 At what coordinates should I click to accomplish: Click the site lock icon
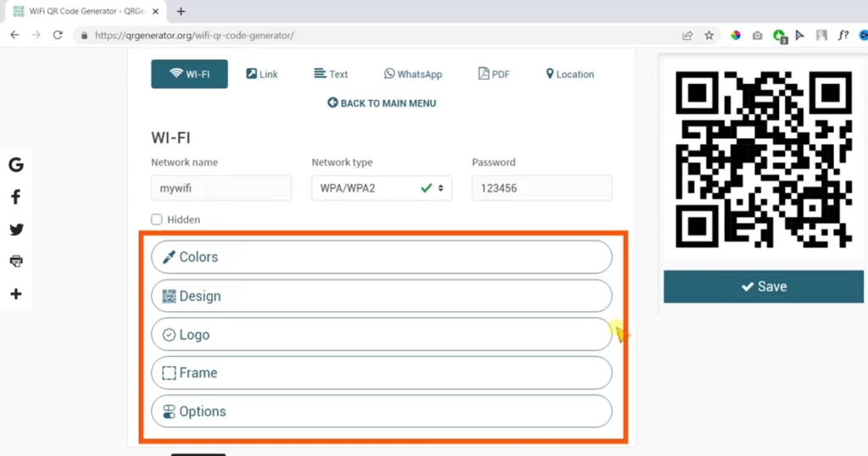coord(84,36)
